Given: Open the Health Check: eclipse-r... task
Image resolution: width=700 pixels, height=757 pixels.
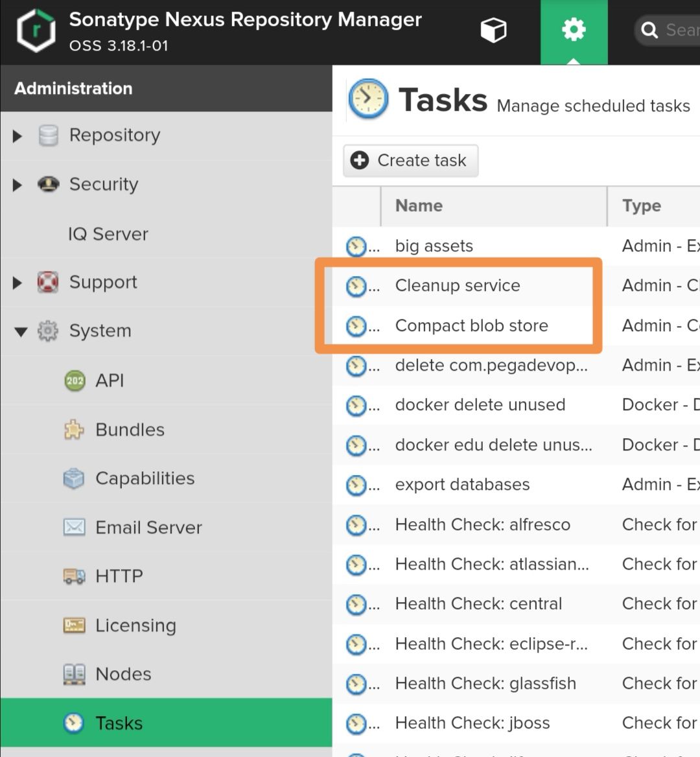Looking at the screenshot, I should click(x=491, y=644).
